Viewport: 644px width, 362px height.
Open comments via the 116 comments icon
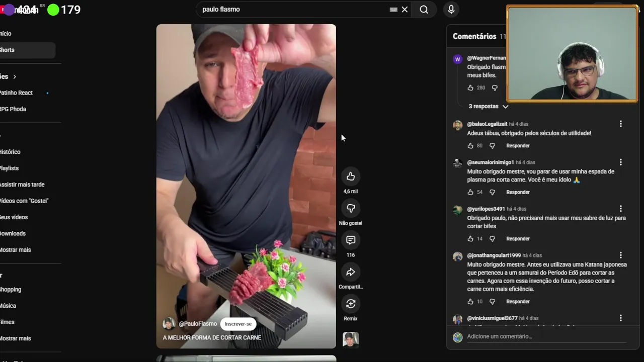(x=351, y=240)
